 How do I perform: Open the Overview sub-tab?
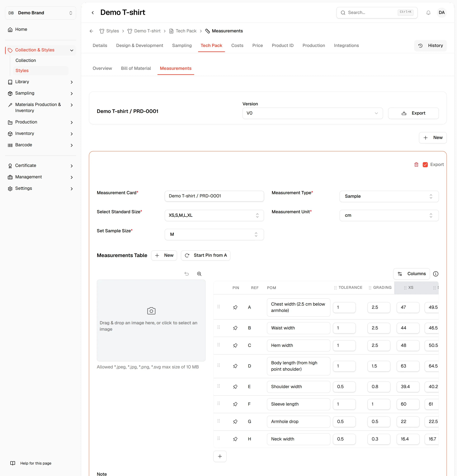[x=102, y=69]
